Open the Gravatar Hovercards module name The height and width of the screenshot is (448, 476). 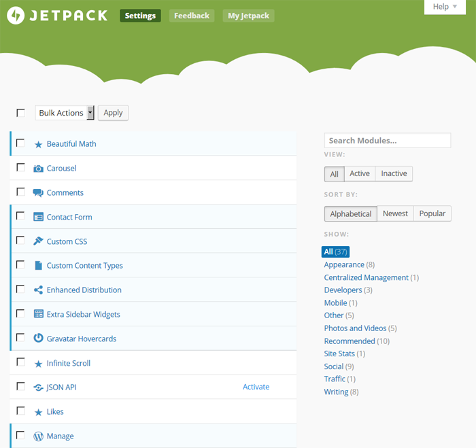pyautogui.click(x=82, y=339)
